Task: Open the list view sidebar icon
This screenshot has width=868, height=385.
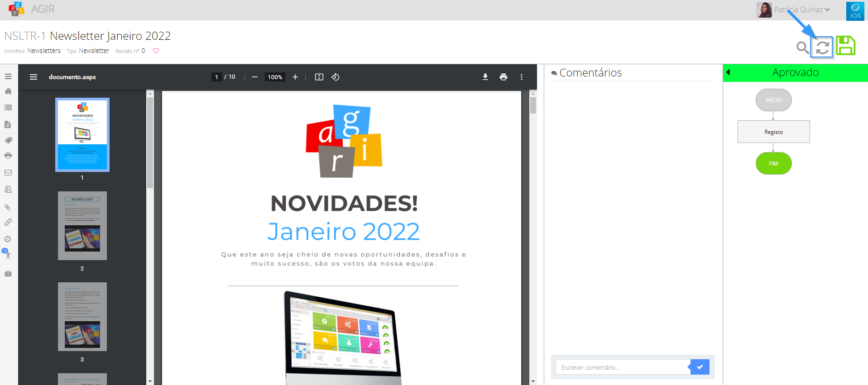Action: [x=8, y=108]
